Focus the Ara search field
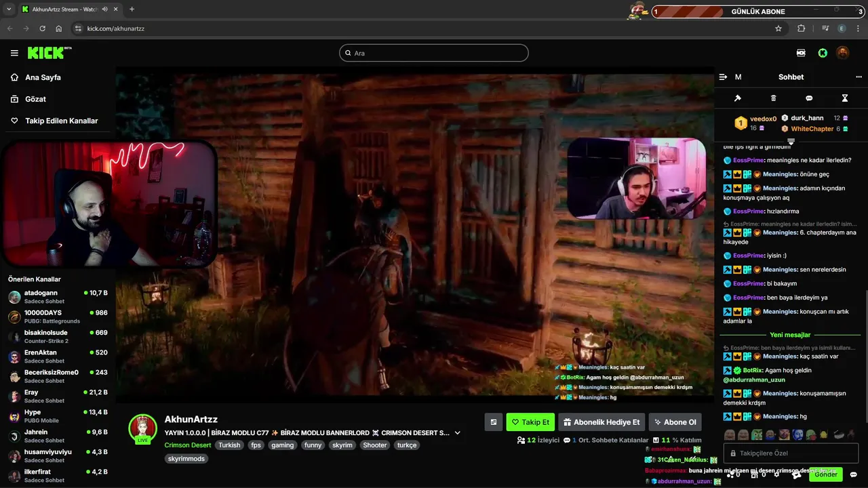Screen dimensions: 868x488 click(x=434, y=53)
